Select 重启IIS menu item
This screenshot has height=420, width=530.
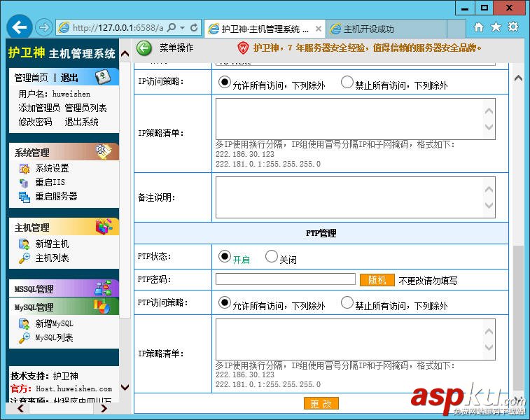pyautogui.click(x=50, y=183)
